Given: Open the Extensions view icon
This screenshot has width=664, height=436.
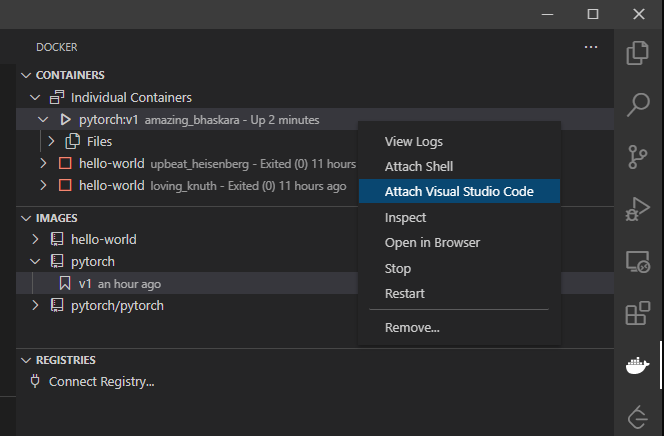Looking at the screenshot, I should point(637,314).
